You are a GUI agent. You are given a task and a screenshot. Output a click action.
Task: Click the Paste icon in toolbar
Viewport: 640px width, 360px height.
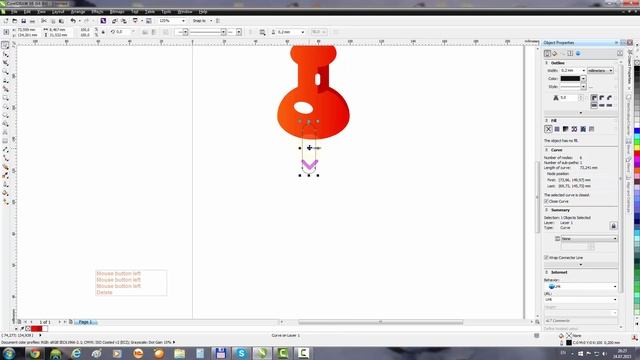tap(61, 21)
